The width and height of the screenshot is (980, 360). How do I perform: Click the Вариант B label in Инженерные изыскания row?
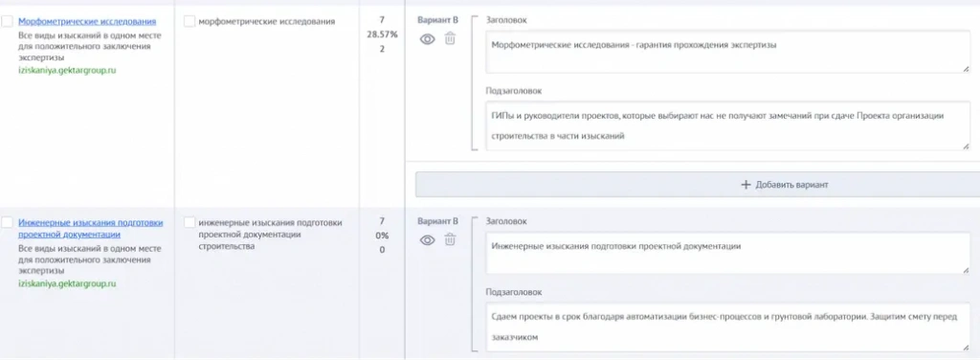(437, 221)
